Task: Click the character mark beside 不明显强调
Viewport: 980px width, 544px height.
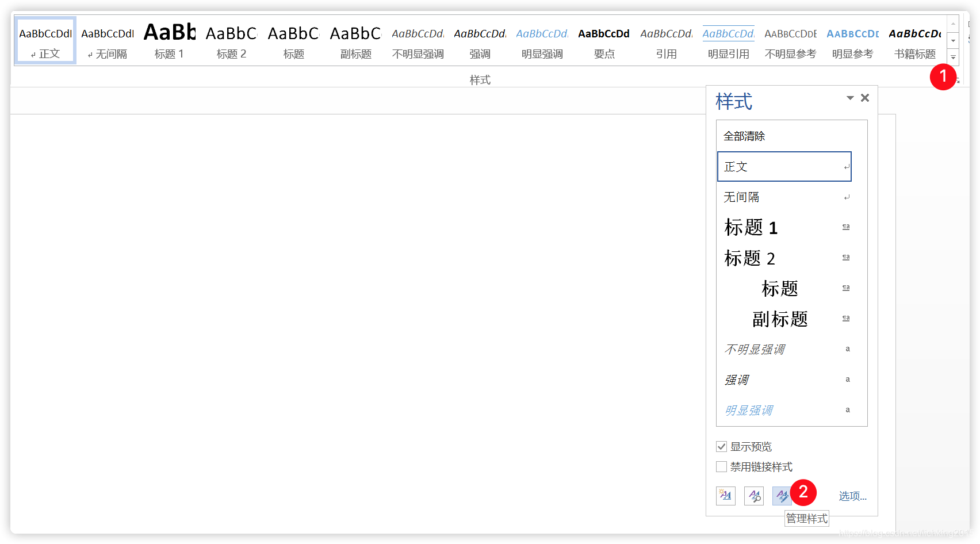Action: click(x=847, y=349)
